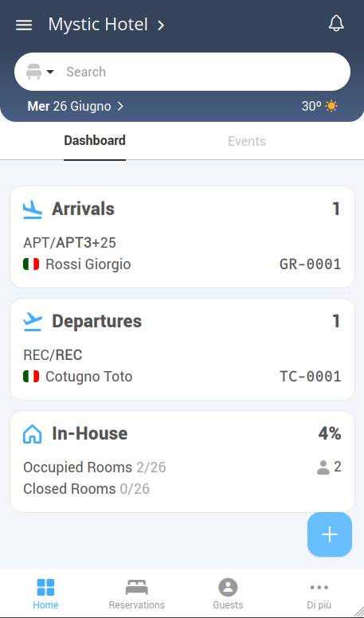This screenshot has height=618, width=364.
Task: Click the Arrivals landing plane icon
Action: (33, 209)
